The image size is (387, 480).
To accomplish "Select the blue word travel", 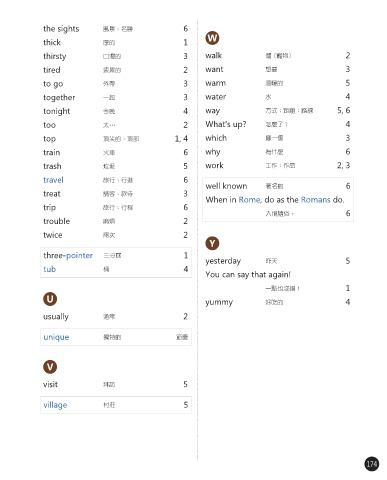I will click(53, 180).
